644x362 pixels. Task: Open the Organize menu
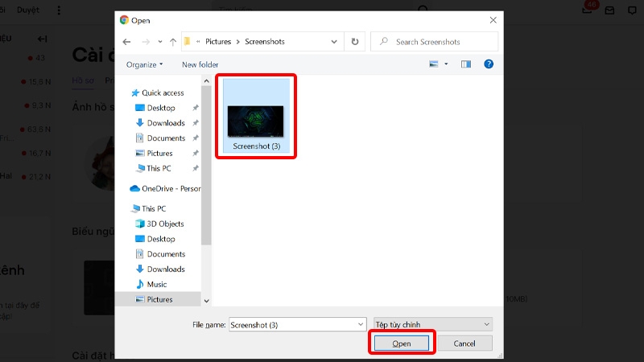pyautogui.click(x=144, y=64)
